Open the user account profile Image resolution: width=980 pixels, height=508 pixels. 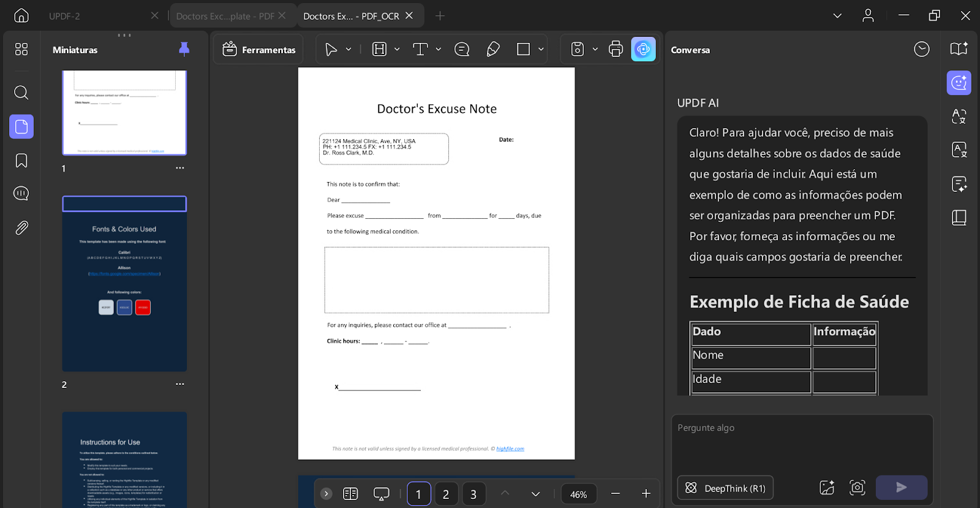[868, 15]
